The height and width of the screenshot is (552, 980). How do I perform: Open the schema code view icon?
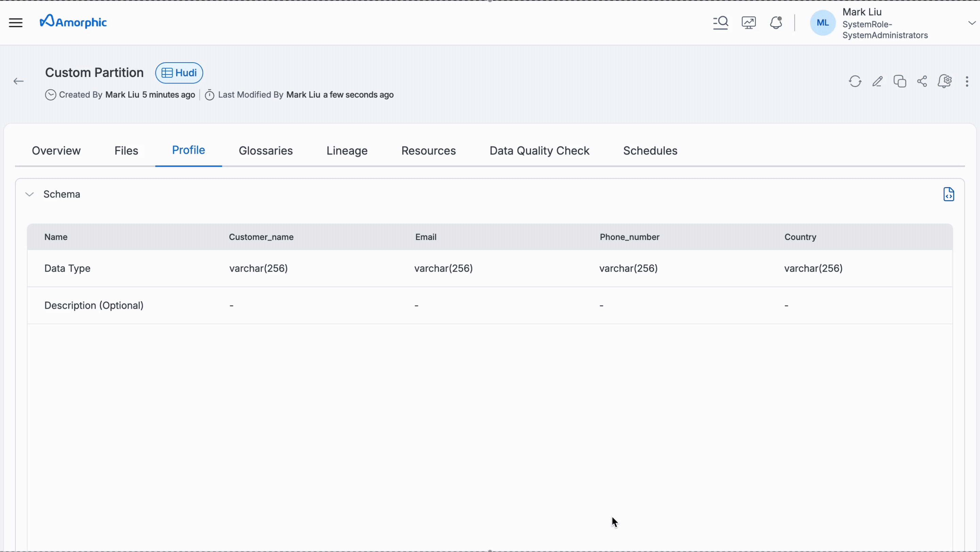[x=949, y=194]
